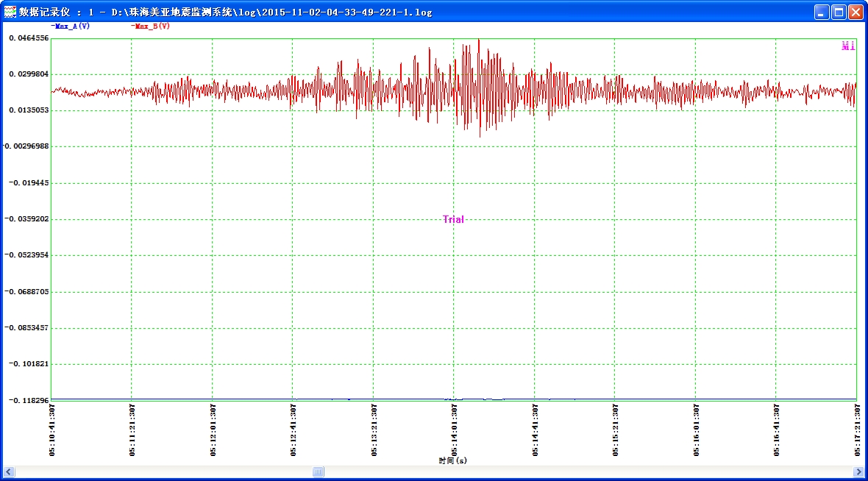
Task: Click time label 05:11:21:307
Action: 132,430
